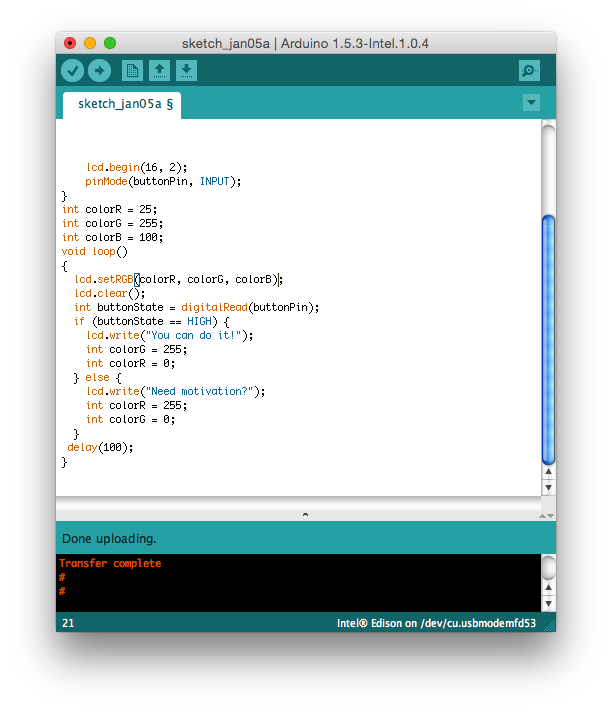
Task: Click the console scrollbar thumb
Action: [x=548, y=567]
